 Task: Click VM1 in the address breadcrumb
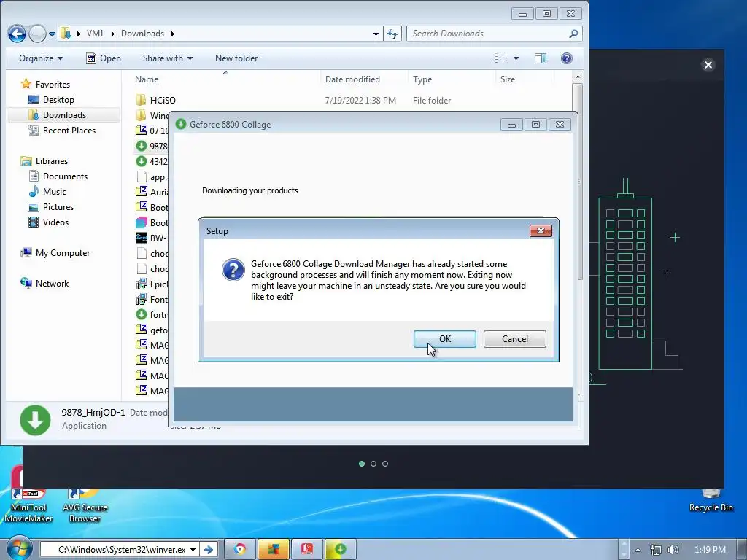[96, 34]
